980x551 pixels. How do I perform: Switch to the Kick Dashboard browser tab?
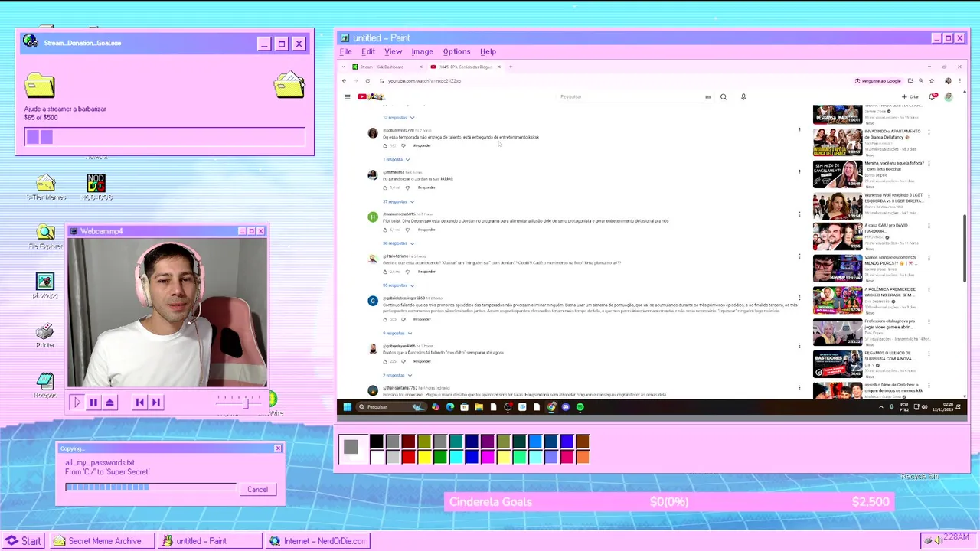click(x=387, y=67)
